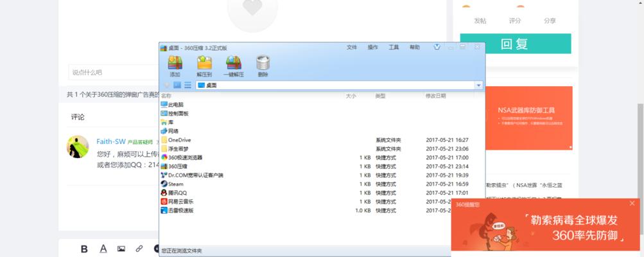Open the Faith-SW user profile link
This screenshot has width=644, height=257.
111,141
